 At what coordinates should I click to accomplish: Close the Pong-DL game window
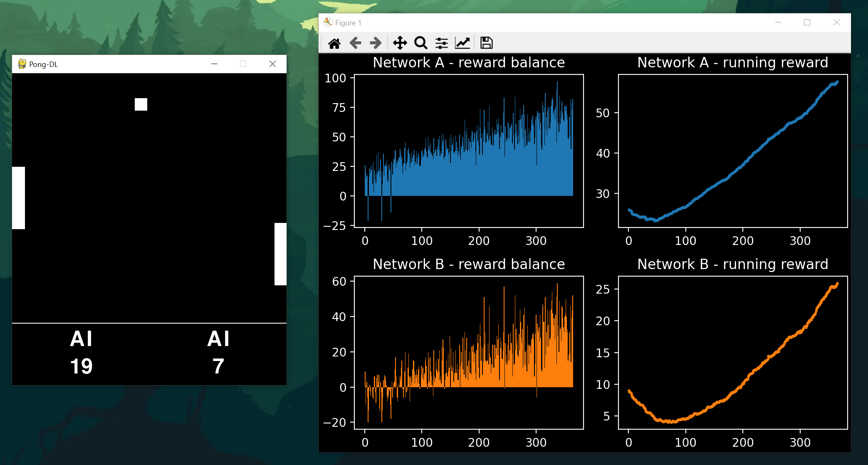click(x=272, y=64)
